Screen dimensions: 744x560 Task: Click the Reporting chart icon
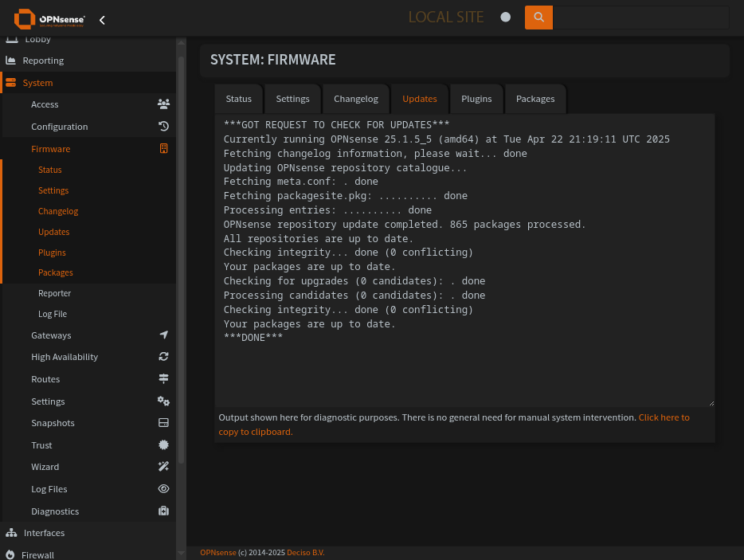click(10, 61)
